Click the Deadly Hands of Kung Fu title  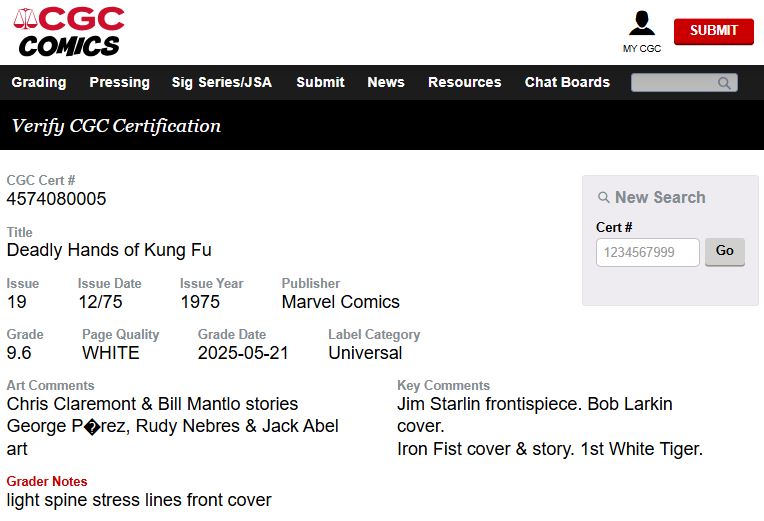[109, 250]
